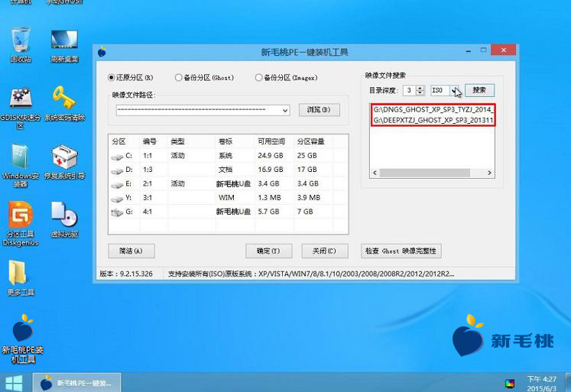Click the WIM volume label cell

coord(226,198)
